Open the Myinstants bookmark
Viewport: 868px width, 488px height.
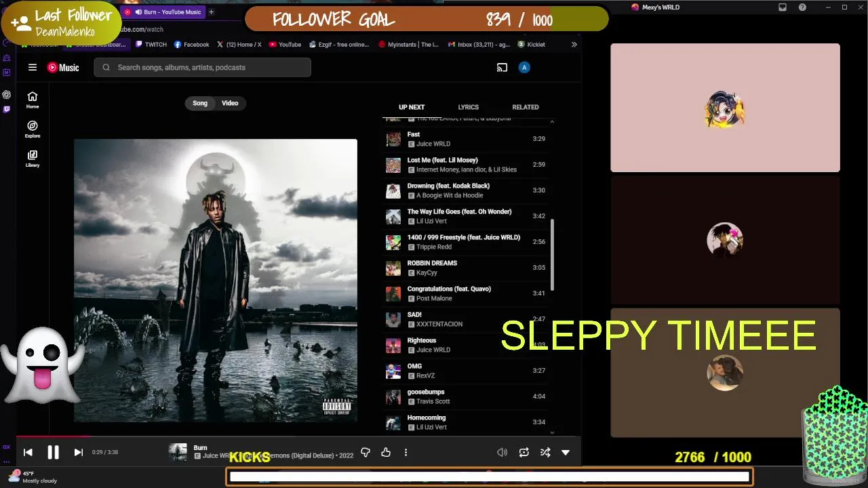409,45
